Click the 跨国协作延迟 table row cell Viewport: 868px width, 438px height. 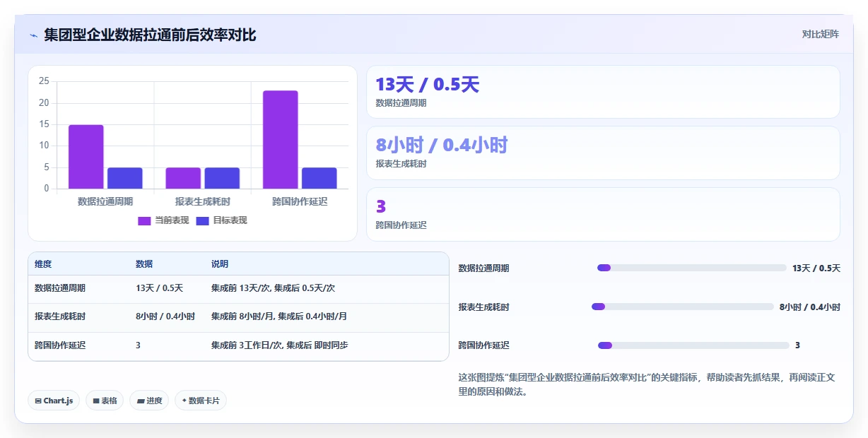pyautogui.click(x=60, y=345)
